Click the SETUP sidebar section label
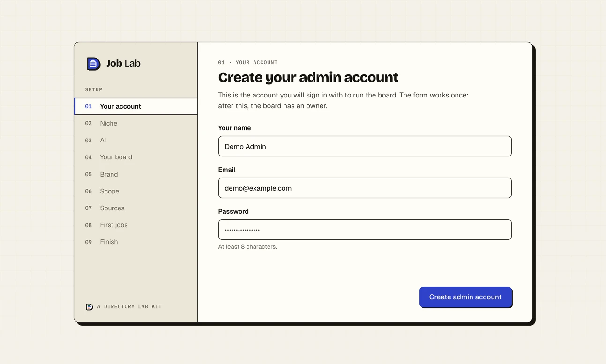Image resolution: width=606 pixels, height=364 pixels. (x=94, y=89)
